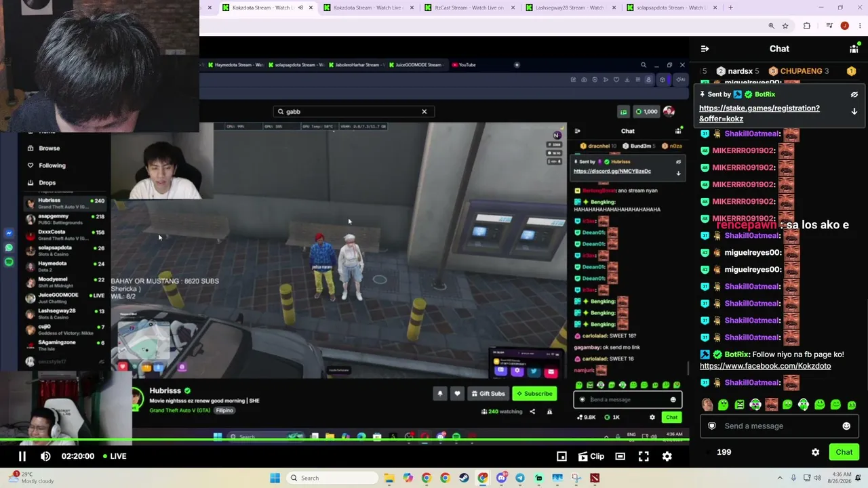Image resolution: width=868 pixels, height=488 pixels.
Task: Expand pinned message down arrow
Action: click(854, 111)
